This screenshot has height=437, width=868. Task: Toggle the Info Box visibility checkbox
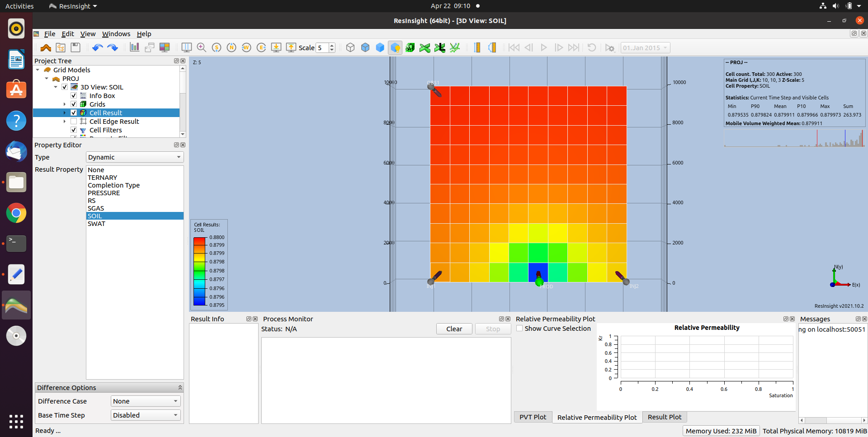pos(74,95)
